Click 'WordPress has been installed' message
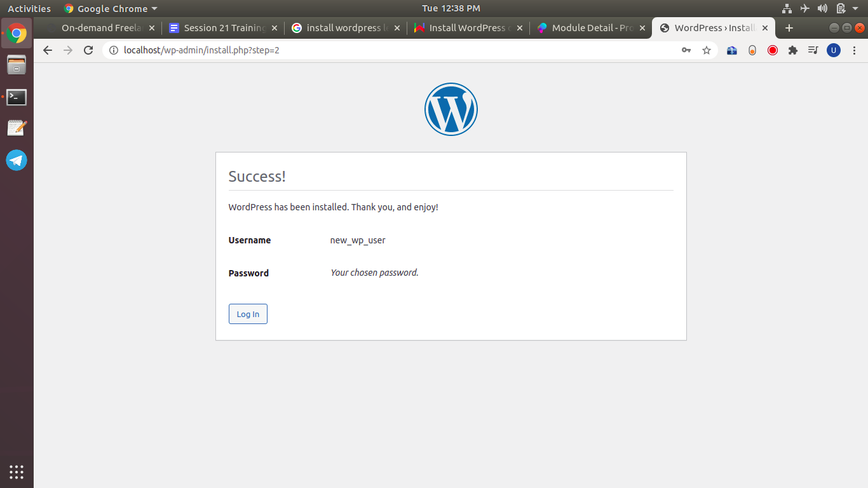The width and height of the screenshot is (868, 488). click(334, 207)
